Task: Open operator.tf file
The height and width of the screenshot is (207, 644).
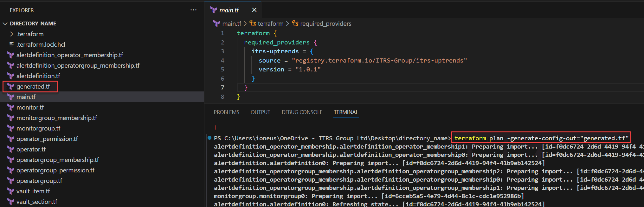Action: (31, 149)
